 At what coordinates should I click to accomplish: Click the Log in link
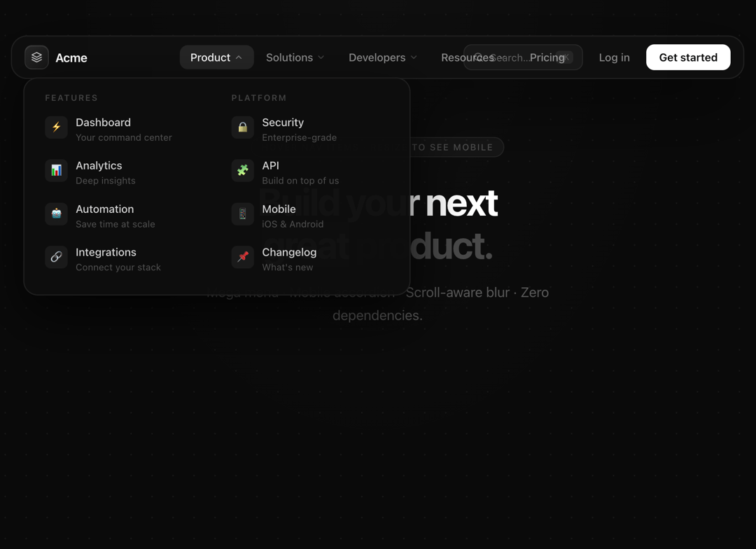click(x=615, y=57)
